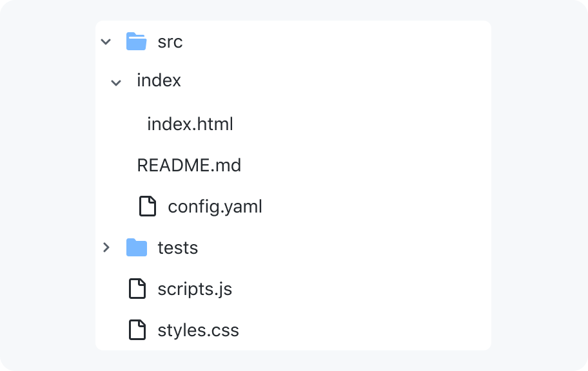Expand the tests folder via its arrow
The image size is (588, 371).
click(106, 247)
